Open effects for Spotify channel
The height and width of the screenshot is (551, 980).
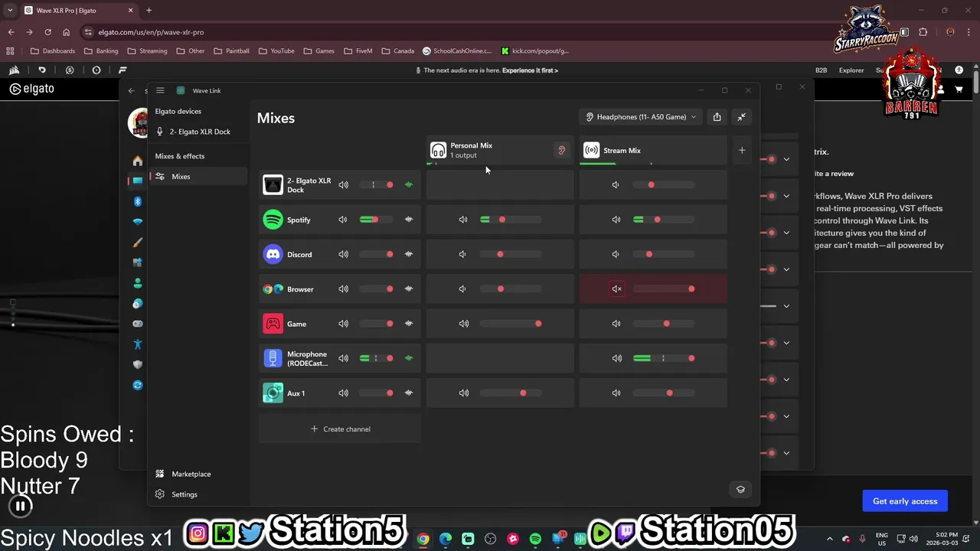409,220
